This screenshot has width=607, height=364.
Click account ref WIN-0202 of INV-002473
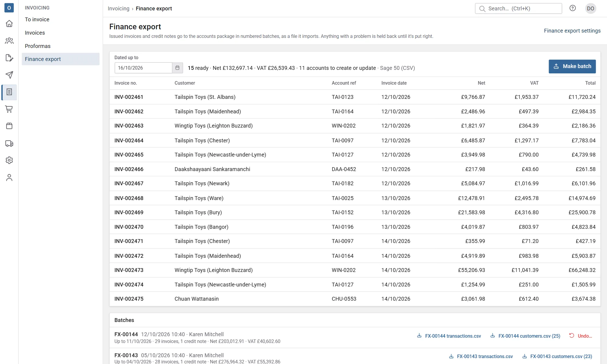coord(344,270)
